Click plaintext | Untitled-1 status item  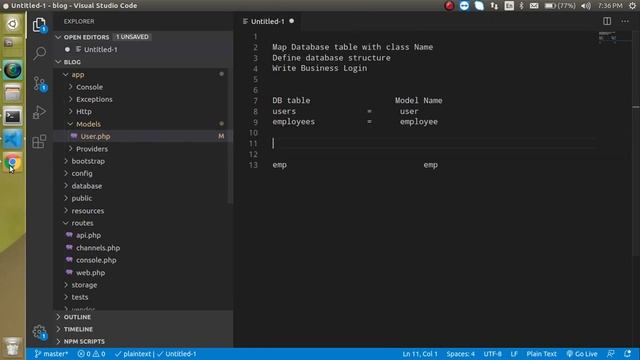pos(156,354)
